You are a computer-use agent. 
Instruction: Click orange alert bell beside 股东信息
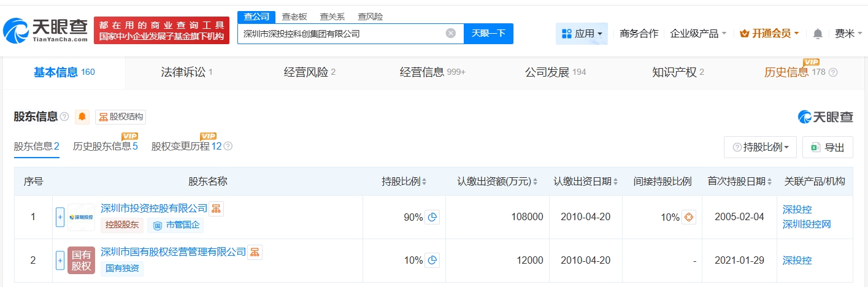point(82,117)
